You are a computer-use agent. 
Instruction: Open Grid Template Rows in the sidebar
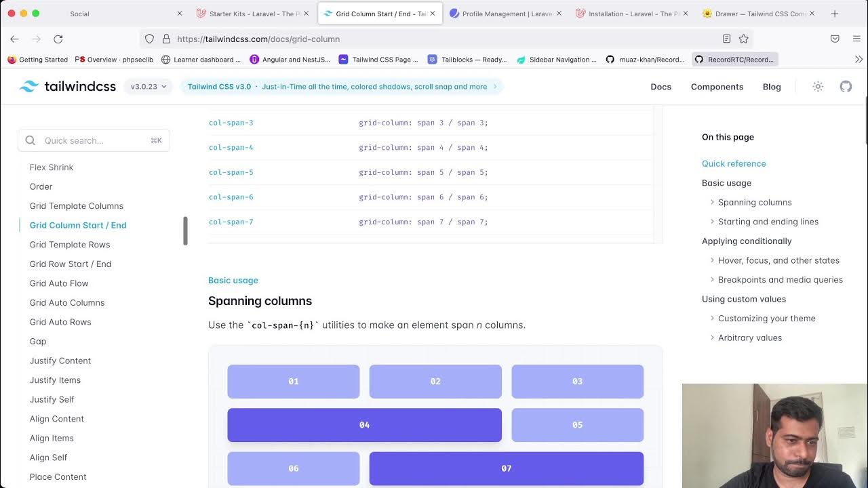70,245
